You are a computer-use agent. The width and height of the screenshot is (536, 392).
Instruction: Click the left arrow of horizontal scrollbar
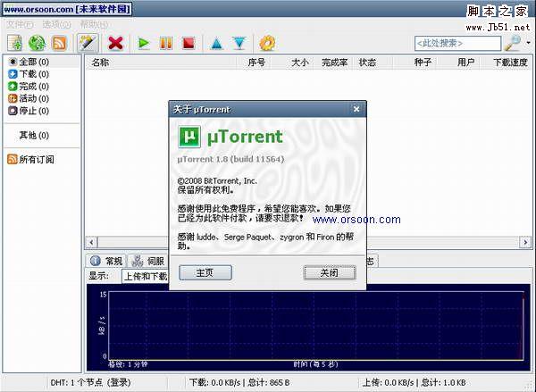tap(91, 242)
